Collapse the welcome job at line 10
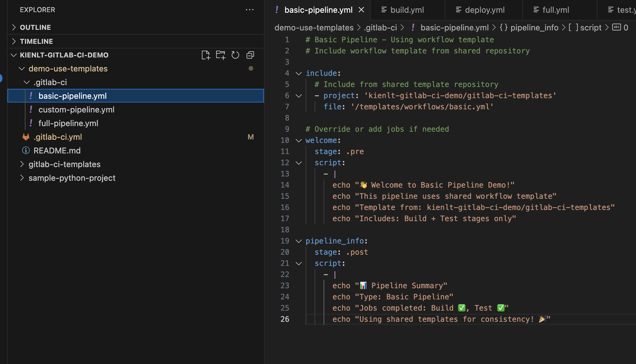636x364 pixels. click(x=298, y=140)
